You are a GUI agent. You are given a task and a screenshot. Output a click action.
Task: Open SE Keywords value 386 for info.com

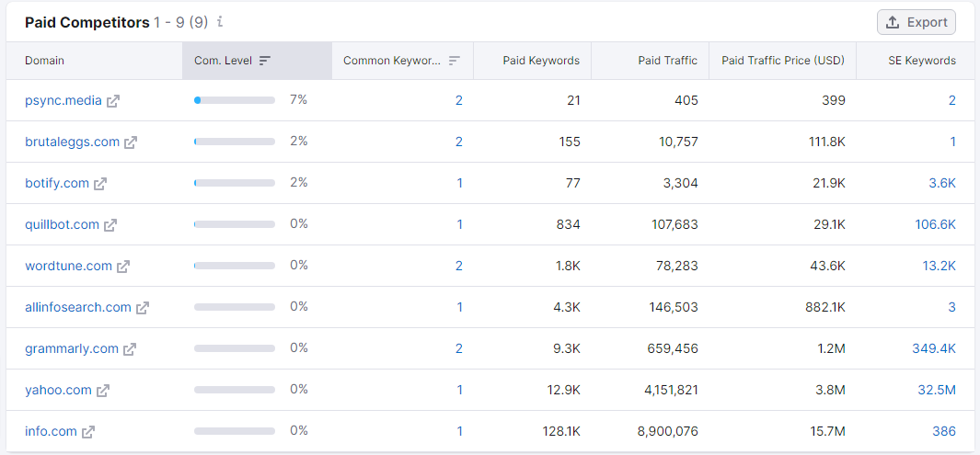point(946,431)
